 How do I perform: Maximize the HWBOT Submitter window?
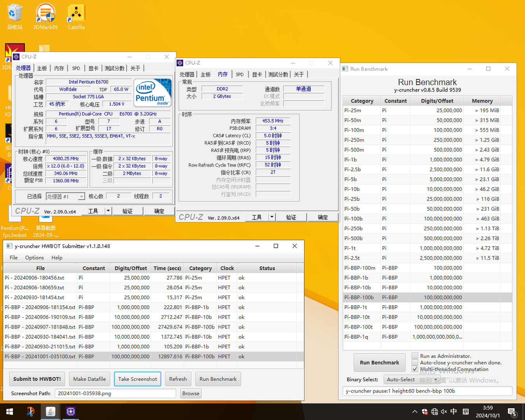[x=276, y=246]
